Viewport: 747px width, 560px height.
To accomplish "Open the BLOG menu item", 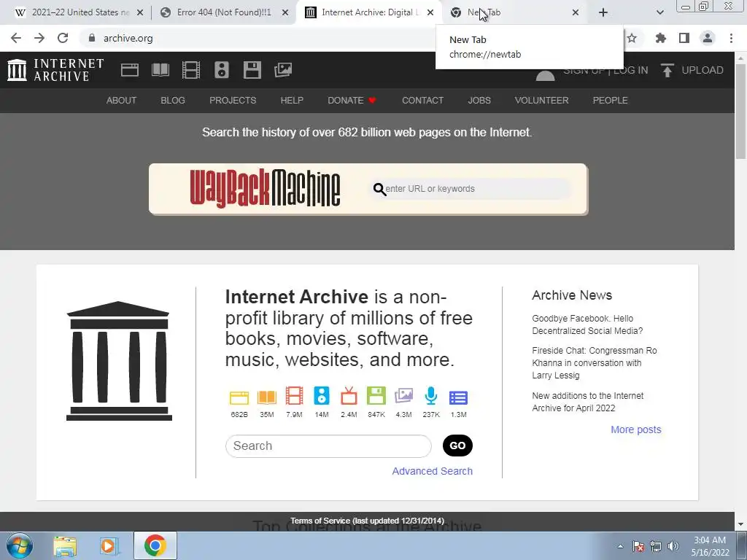I will coord(173,101).
